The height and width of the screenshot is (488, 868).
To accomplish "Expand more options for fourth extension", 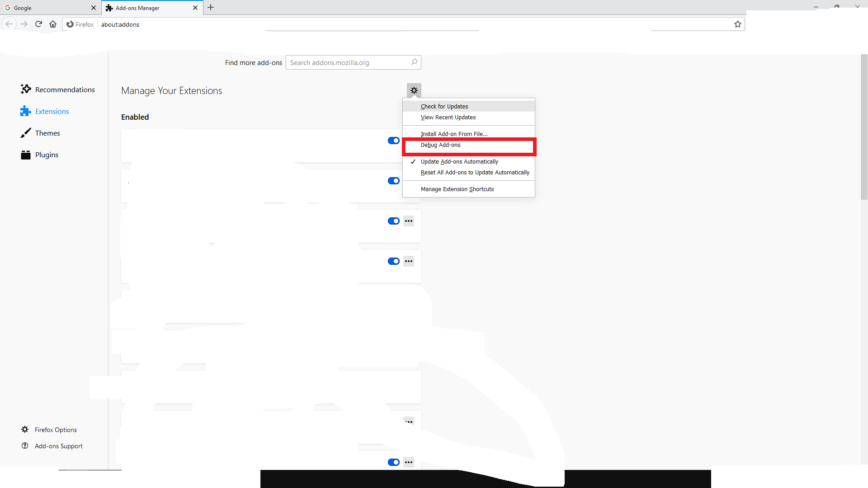I will click(x=409, y=261).
